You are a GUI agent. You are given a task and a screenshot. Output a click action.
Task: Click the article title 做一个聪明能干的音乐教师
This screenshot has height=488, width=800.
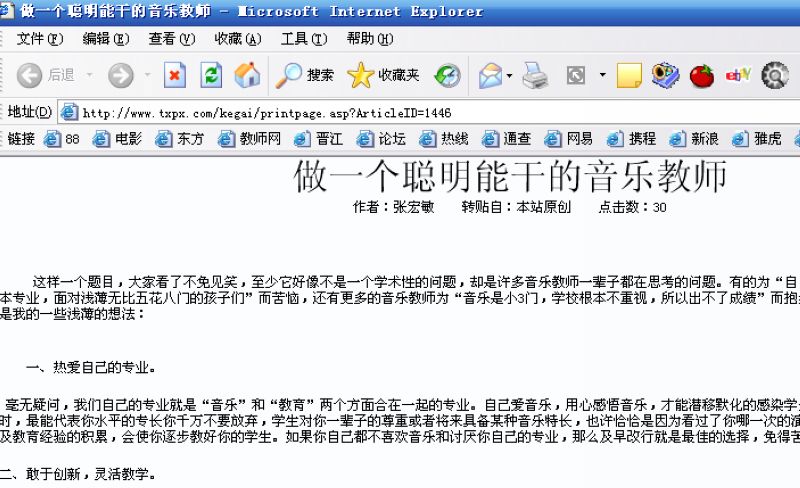pos(510,177)
